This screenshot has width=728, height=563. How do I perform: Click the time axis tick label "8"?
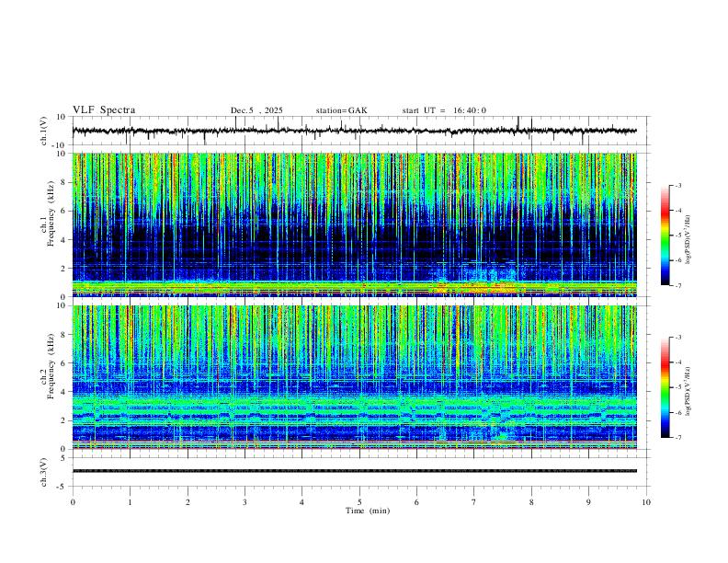click(x=531, y=502)
